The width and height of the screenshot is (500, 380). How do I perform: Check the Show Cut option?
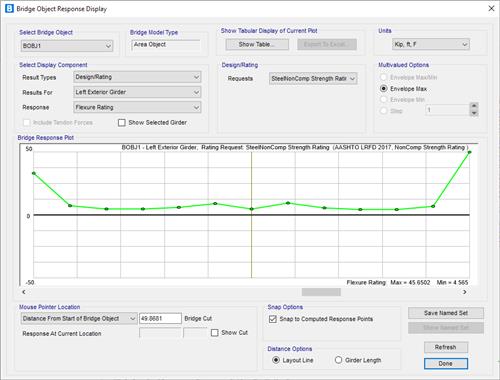coord(215,333)
